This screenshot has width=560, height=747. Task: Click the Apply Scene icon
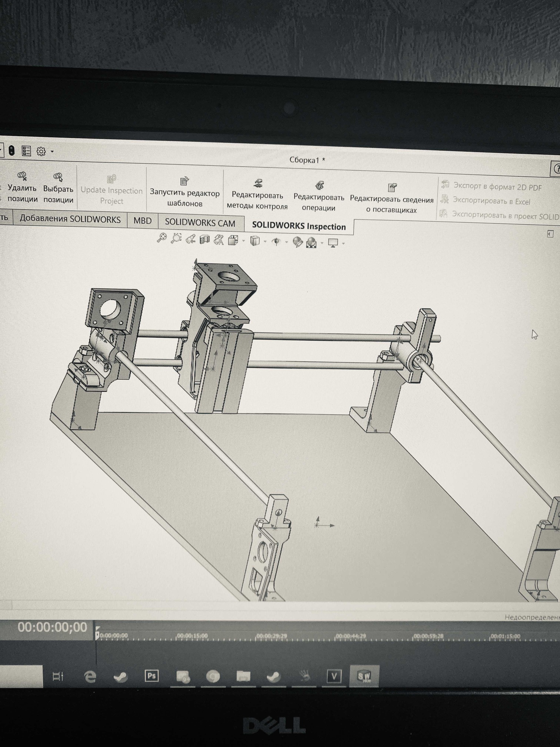pyautogui.click(x=311, y=242)
